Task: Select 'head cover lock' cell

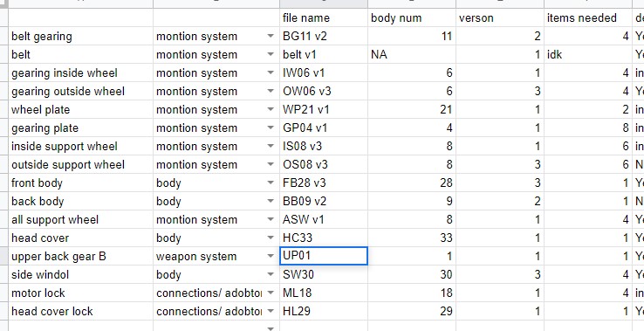Action: [x=81, y=311]
